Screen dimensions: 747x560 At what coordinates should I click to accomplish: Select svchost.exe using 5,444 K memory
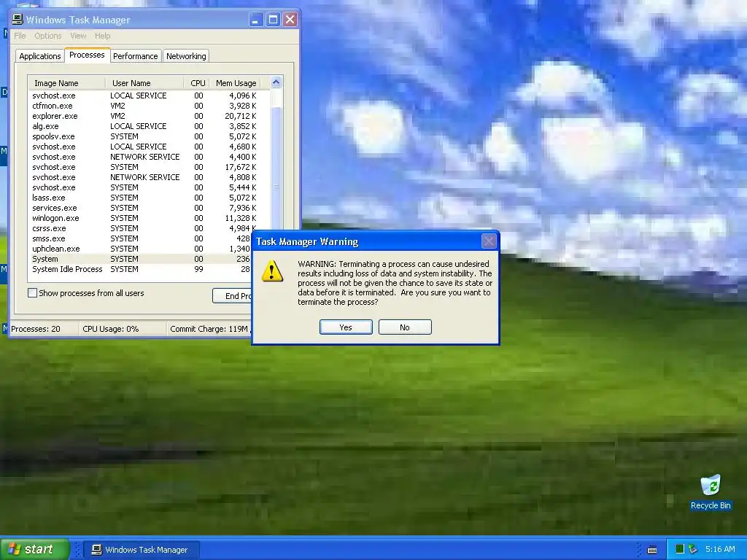pyautogui.click(x=149, y=187)
